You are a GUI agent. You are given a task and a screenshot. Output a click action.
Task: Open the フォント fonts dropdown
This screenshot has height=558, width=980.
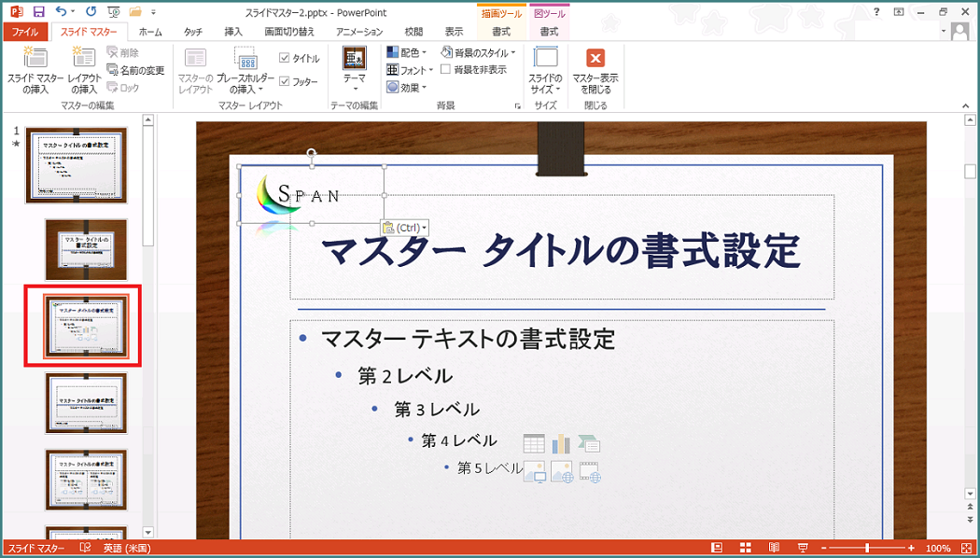410,70
